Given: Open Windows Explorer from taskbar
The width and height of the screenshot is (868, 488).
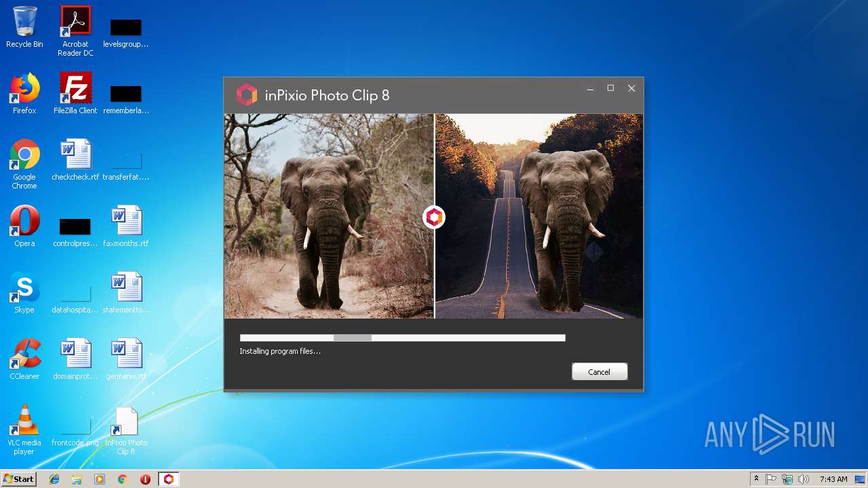Looking at the screenshot, I should click(x=77, y=479).
